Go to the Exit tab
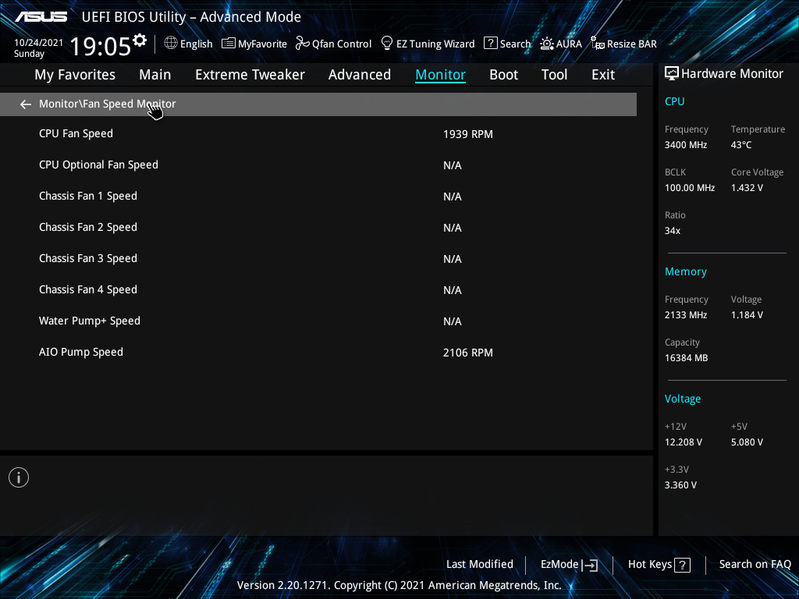The width and height of the screenshot is (799, 599). 603,75
